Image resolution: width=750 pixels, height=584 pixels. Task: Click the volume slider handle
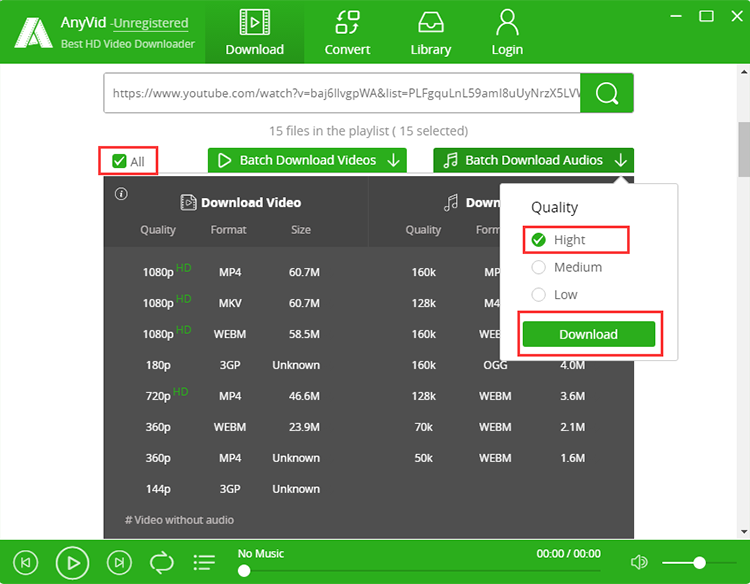tap(699, 562)
